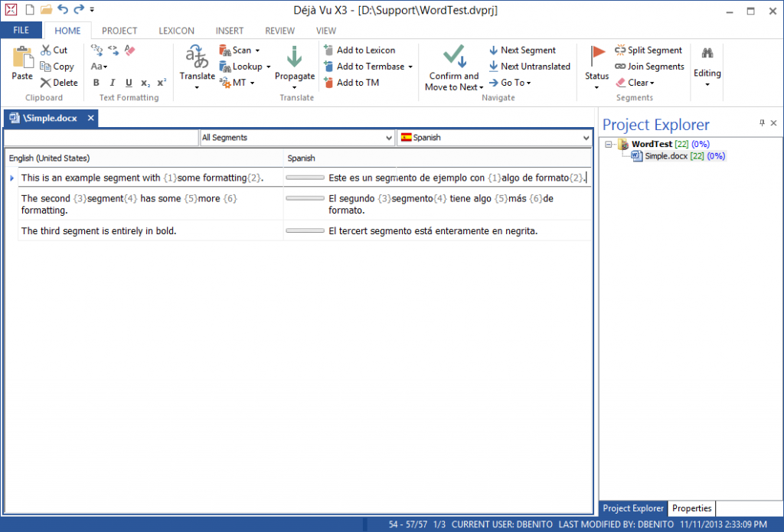Click the first tag icon in Text Formatting
Screen dimensions: 784x532
click(96, 50)
